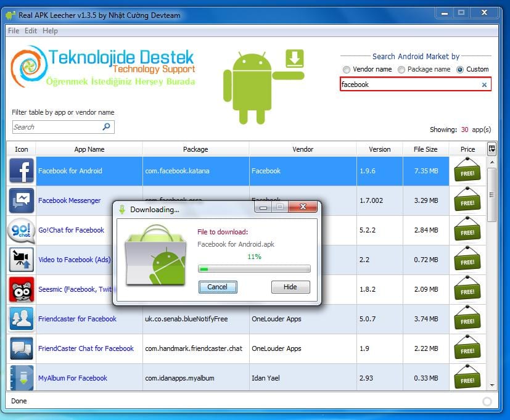The height and width of the screenshot is (420, 510).
Task: Select the Package name radio button
Action: coord(401,69)
